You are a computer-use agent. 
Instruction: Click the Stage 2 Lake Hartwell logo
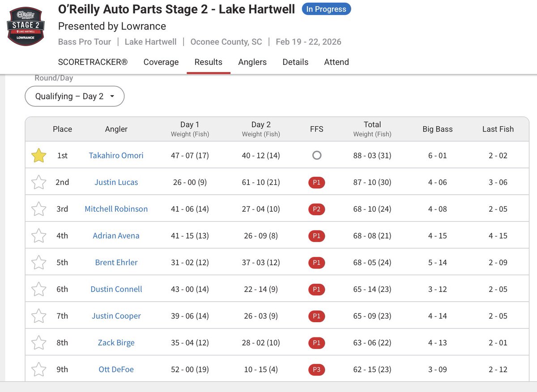click(26, 26)
